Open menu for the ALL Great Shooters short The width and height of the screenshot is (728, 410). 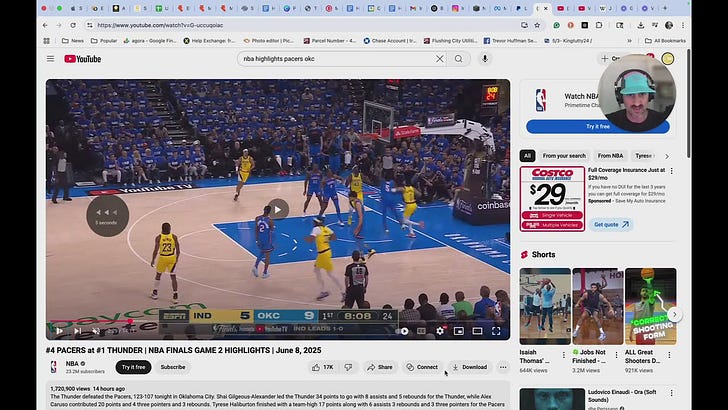point(670,355)
